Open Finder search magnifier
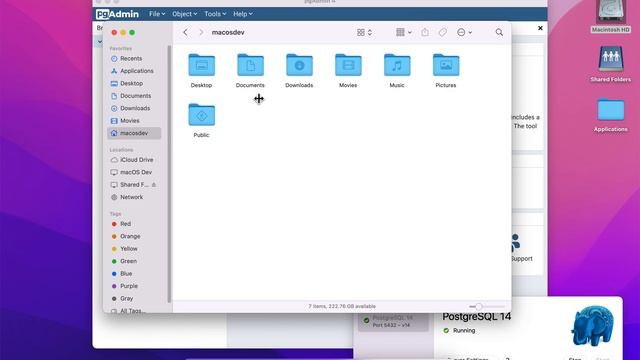Viewport: 640px width, 360px height. click(x=499, y=32)
